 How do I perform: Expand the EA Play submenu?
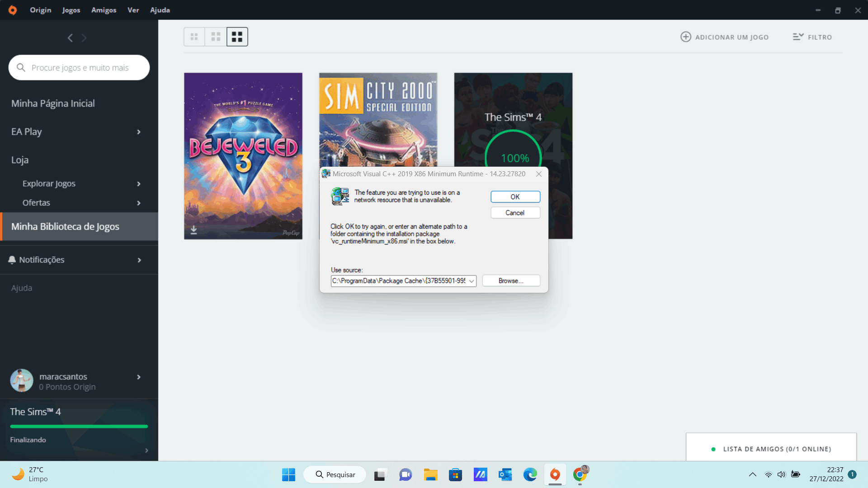point(139,132)
